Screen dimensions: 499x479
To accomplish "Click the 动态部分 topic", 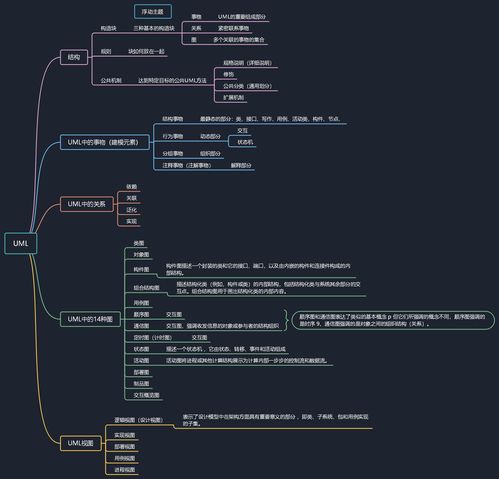I will click(210, 137).
